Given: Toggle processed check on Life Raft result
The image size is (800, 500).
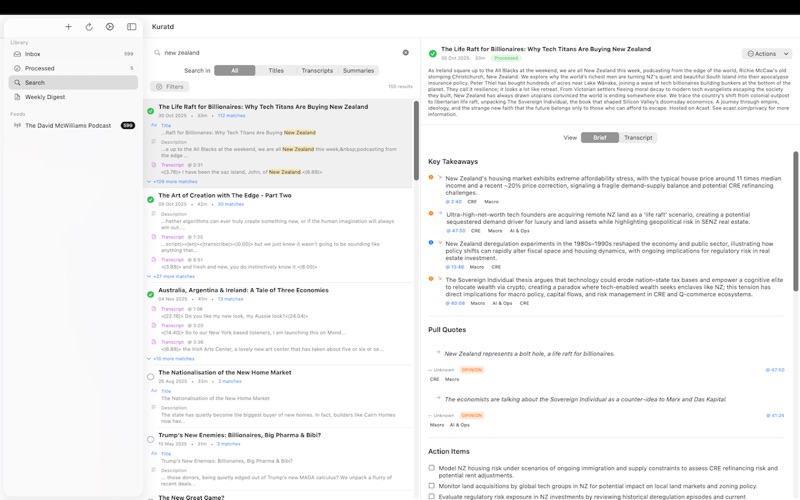Looking at the screenshot, I should (151, 111).
